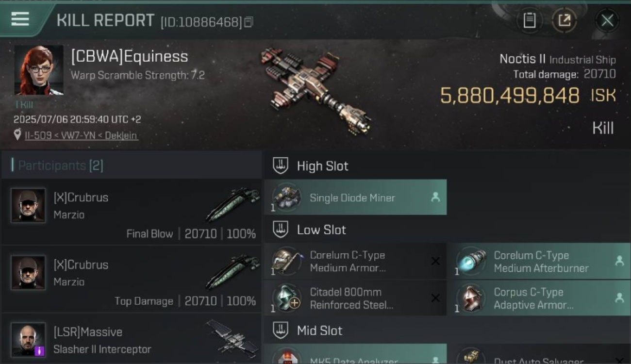View Equiness character portrait

(39, 70)
